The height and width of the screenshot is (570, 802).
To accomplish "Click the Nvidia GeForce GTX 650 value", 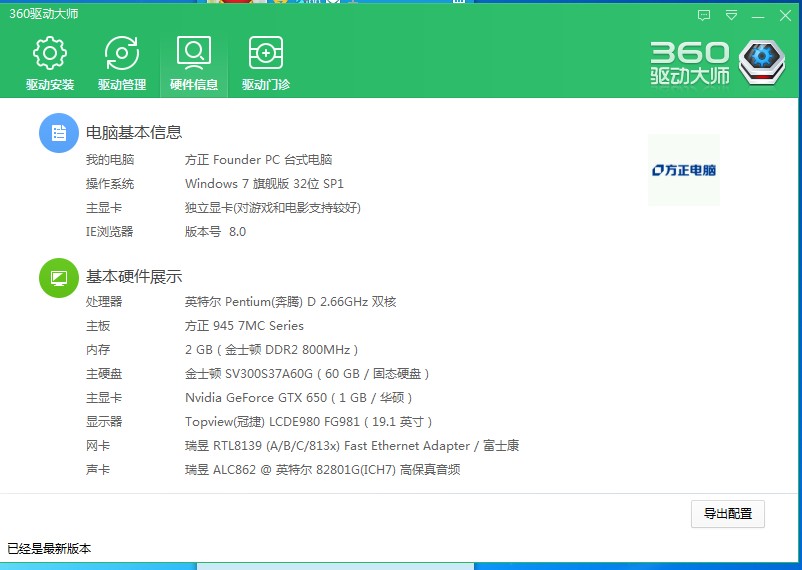I will click(x=298, y=398).
